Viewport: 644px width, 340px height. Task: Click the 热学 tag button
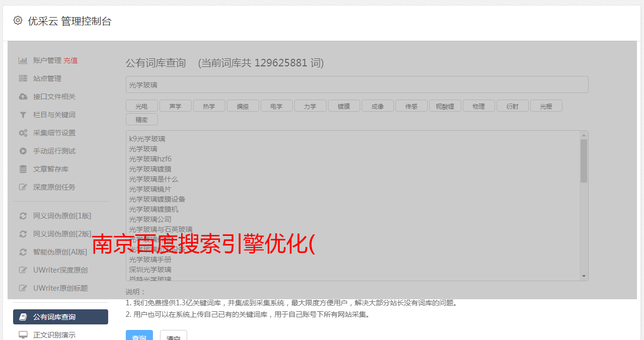point(209,106)
